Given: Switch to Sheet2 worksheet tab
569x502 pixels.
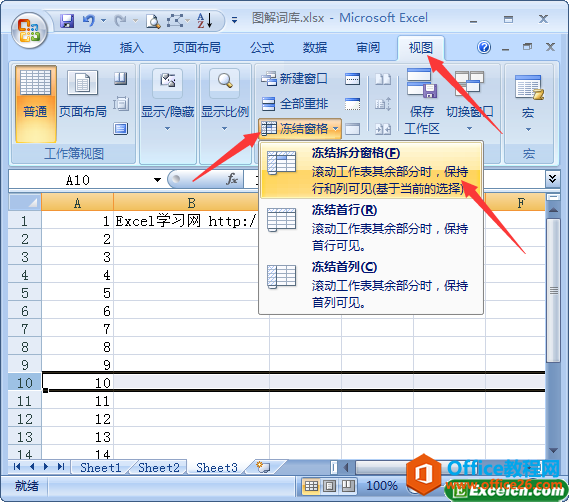Looking at the screenshot, I should coord(159,467).
